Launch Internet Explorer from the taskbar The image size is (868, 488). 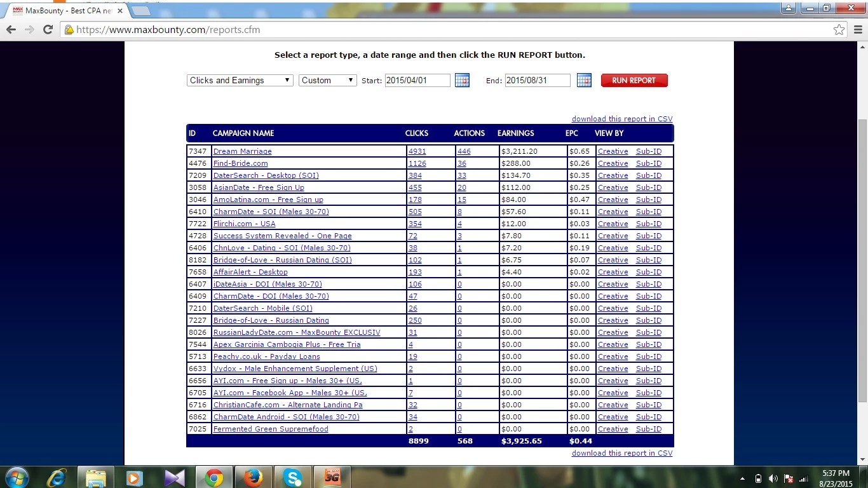point(57,477)
